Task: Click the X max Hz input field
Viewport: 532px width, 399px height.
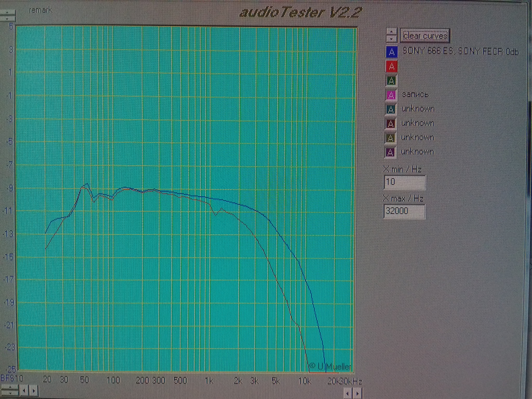Action: [x=404, y=211]
